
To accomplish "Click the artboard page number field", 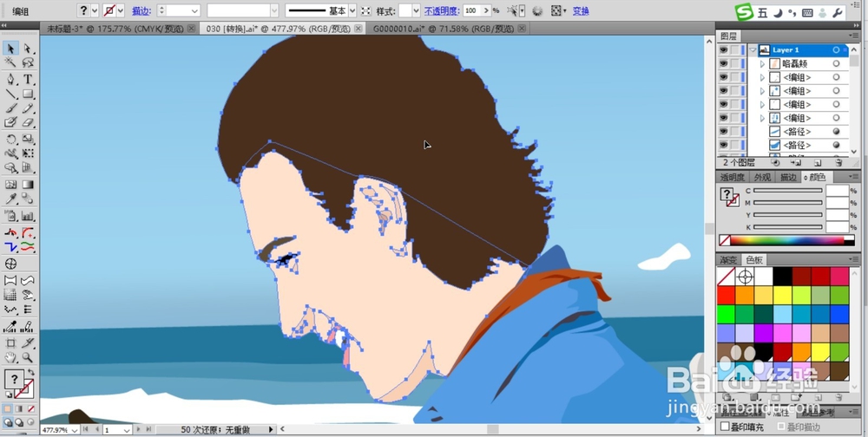I will [111, 430].
